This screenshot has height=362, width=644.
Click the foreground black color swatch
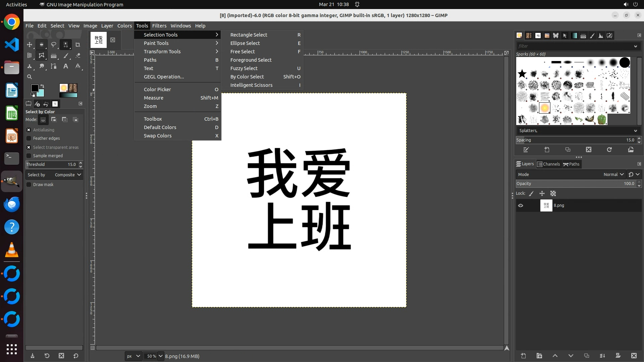tap(34, 88)
